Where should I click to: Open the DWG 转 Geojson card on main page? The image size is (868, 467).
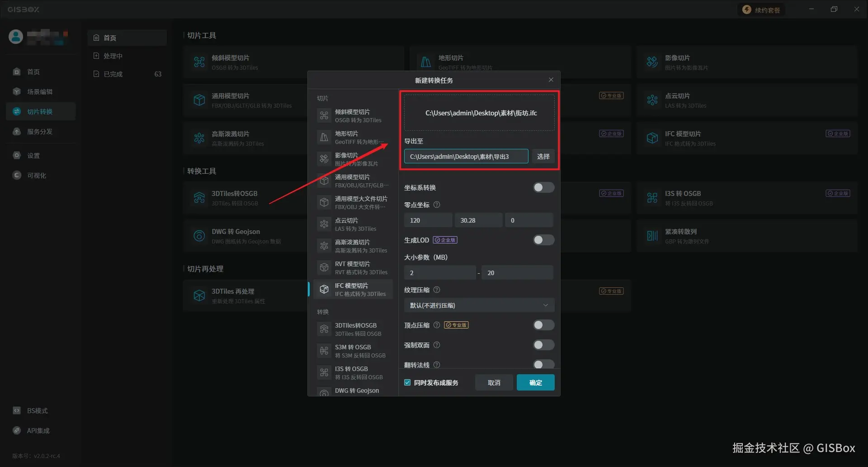pyautogui.click(x=245, y=236)
